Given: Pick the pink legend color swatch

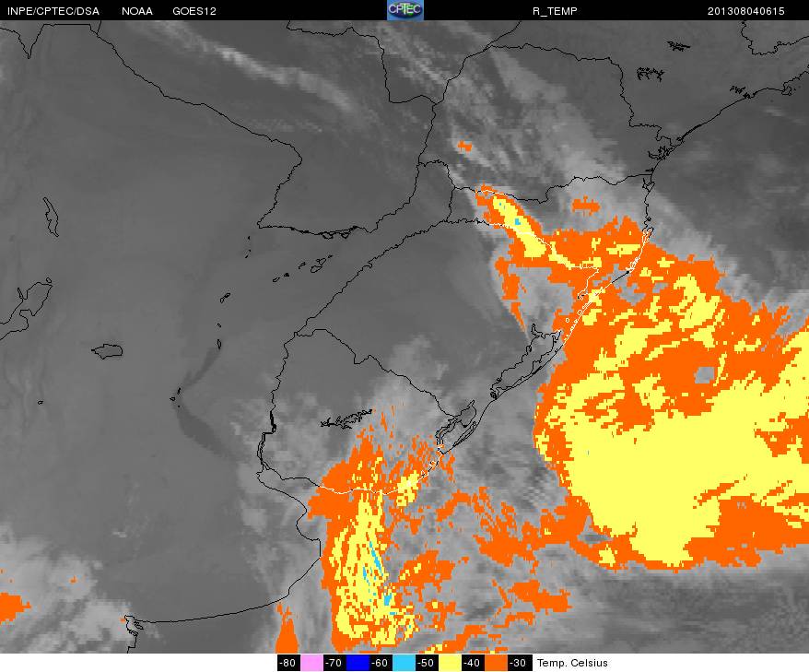Looking at the screenshot, I should pos(311,663).
